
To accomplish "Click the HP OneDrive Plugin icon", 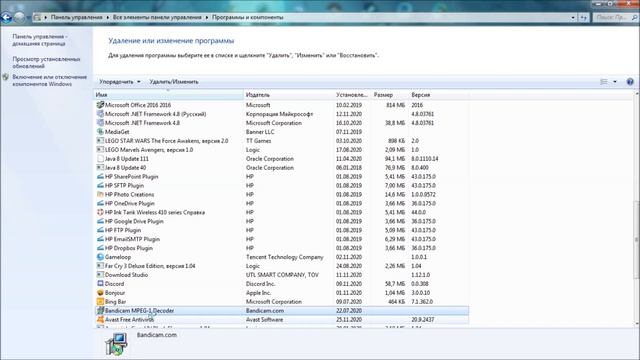I will pyautogui.click(x=100, y=203).
